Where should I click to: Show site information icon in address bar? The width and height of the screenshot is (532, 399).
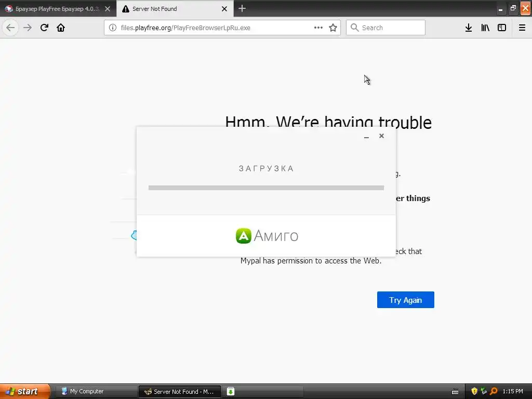(113, 28)
